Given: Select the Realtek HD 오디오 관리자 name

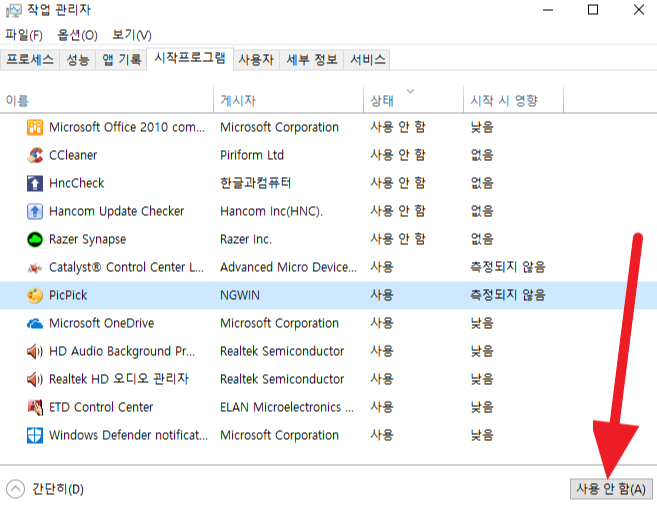Looking at the screenshot, I should point(119,379).
